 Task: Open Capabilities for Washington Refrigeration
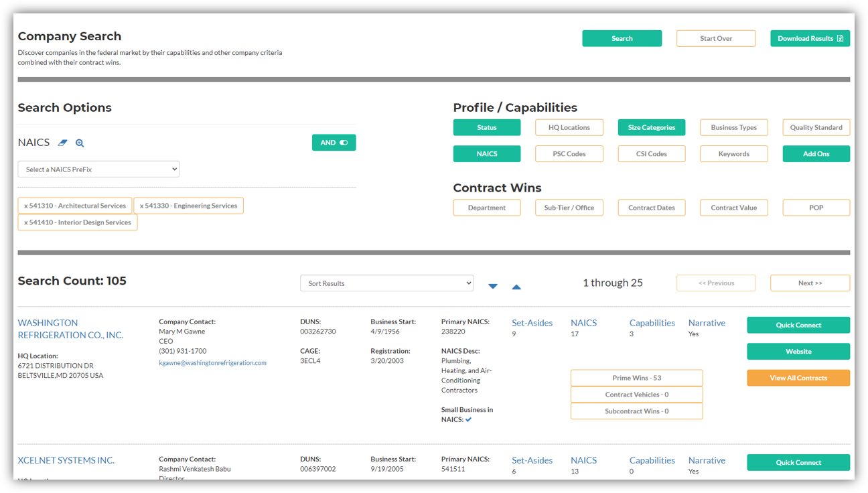click(x=652, y=323)
